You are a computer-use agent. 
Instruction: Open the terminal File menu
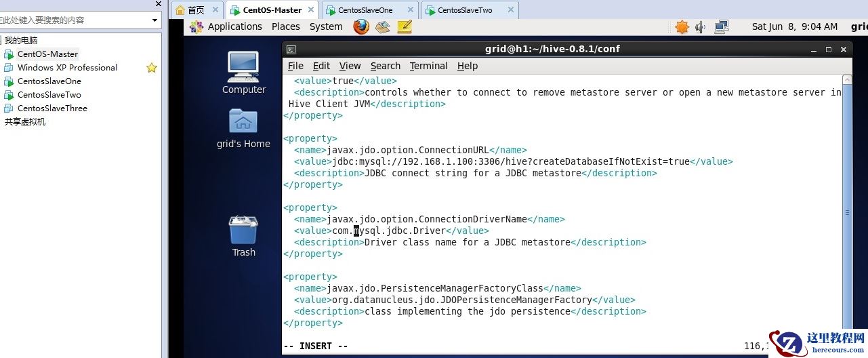pyautogui.click(x=295, y=66)
